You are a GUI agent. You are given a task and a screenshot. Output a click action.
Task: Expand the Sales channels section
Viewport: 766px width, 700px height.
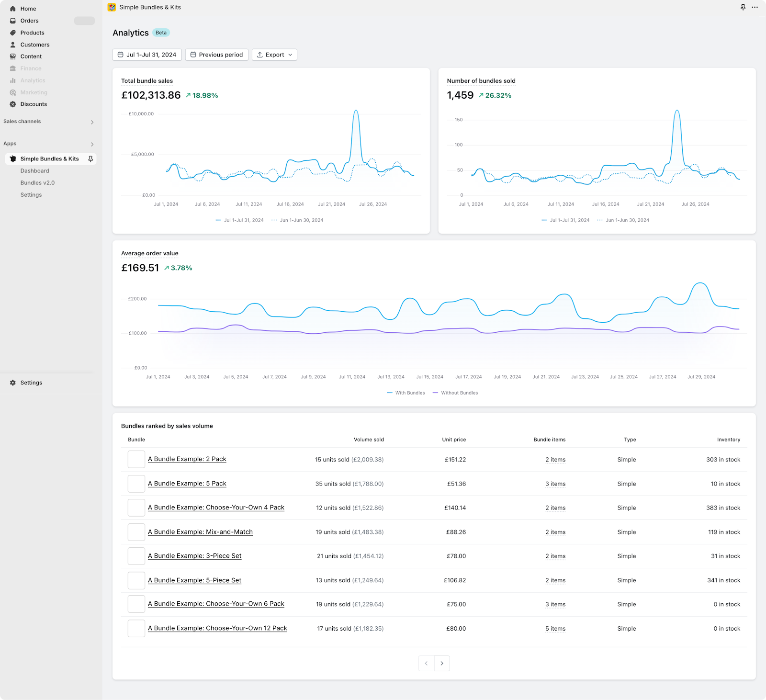92,122
